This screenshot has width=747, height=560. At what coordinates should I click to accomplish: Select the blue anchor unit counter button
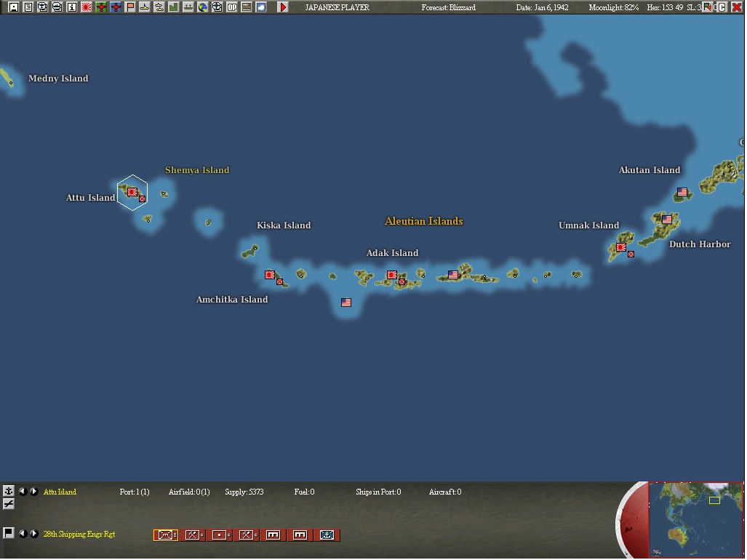(327, 535)
